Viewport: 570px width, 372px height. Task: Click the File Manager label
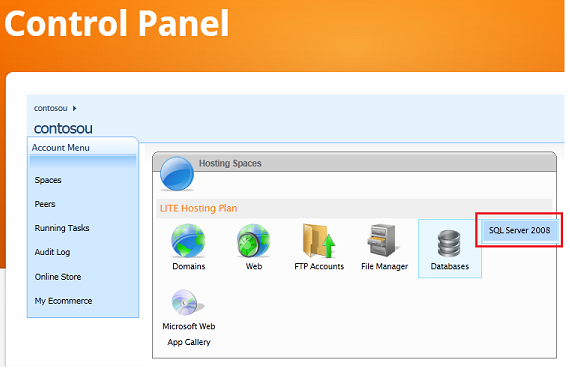[x=385, y=267]
